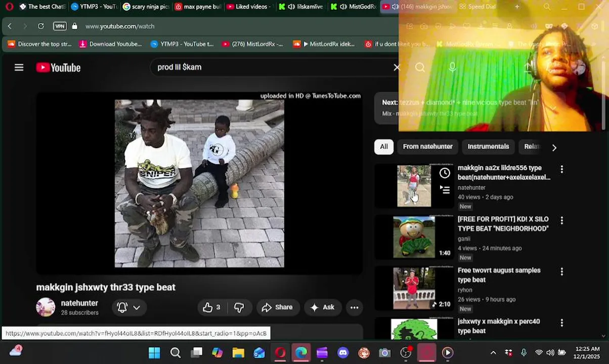Toggle the VPN badge in address bar

[60, 26]
